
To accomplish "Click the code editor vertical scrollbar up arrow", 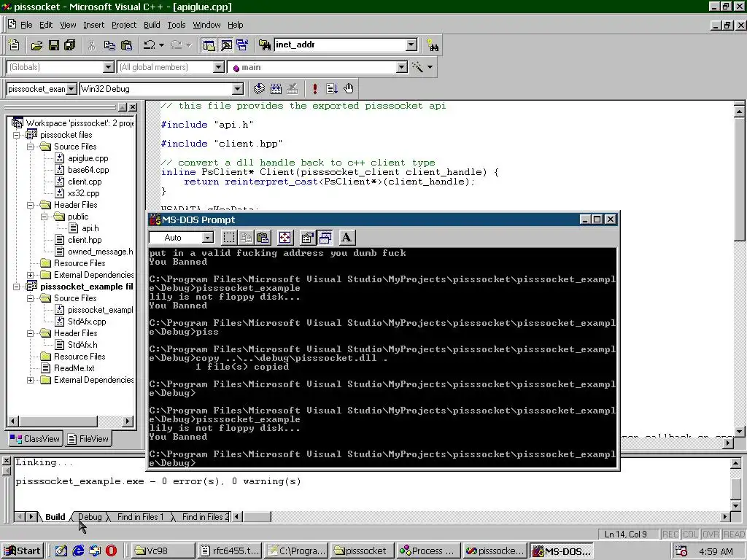I will click(740, 112).
